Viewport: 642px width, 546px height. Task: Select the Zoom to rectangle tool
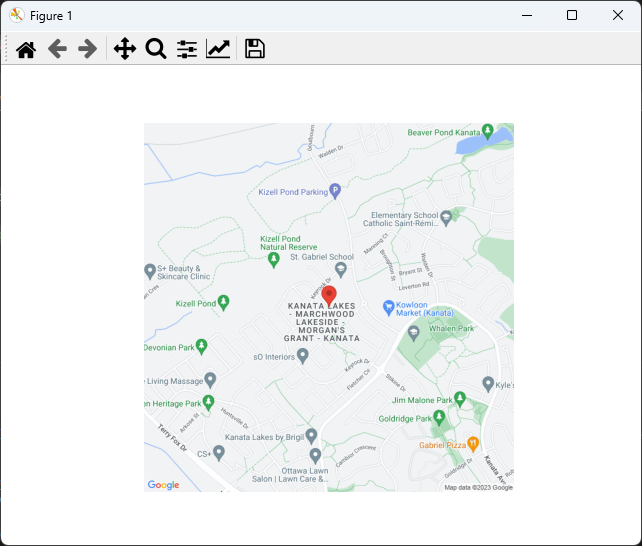pos(156,49)
